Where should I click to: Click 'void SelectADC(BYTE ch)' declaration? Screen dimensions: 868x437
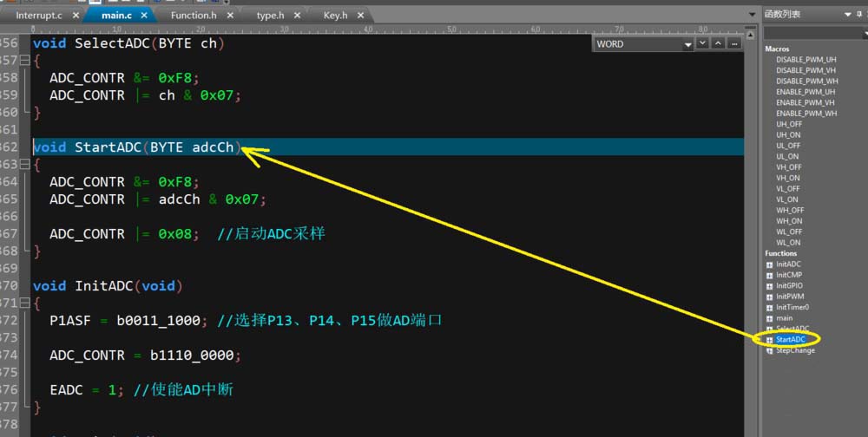(128, 43)
